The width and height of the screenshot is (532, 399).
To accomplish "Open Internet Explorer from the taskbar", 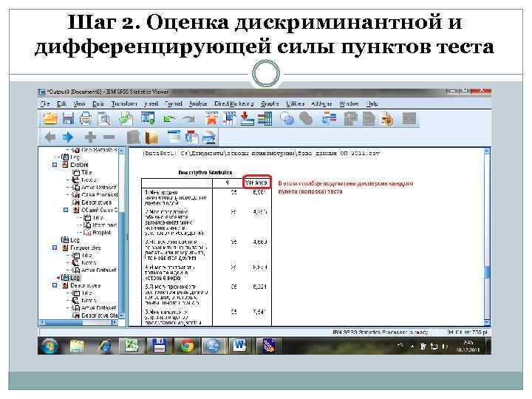I will pyautogui.click(x=104, y=347).
